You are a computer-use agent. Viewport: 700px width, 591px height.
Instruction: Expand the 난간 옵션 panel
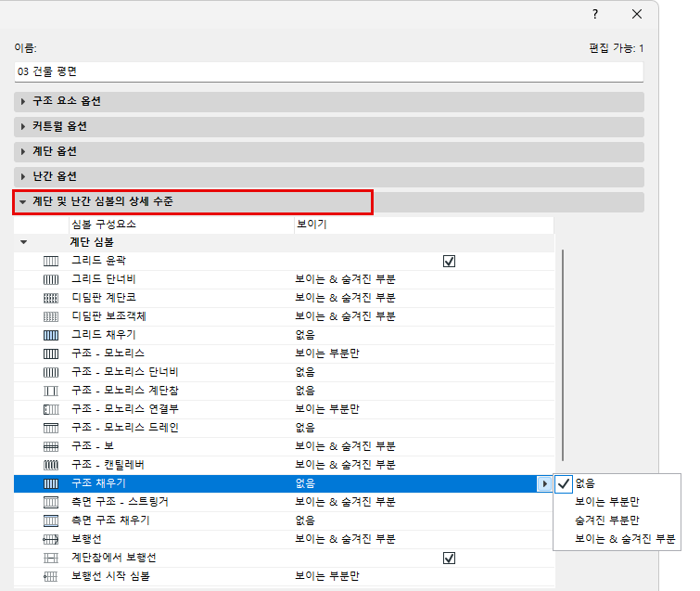point(329,176)
